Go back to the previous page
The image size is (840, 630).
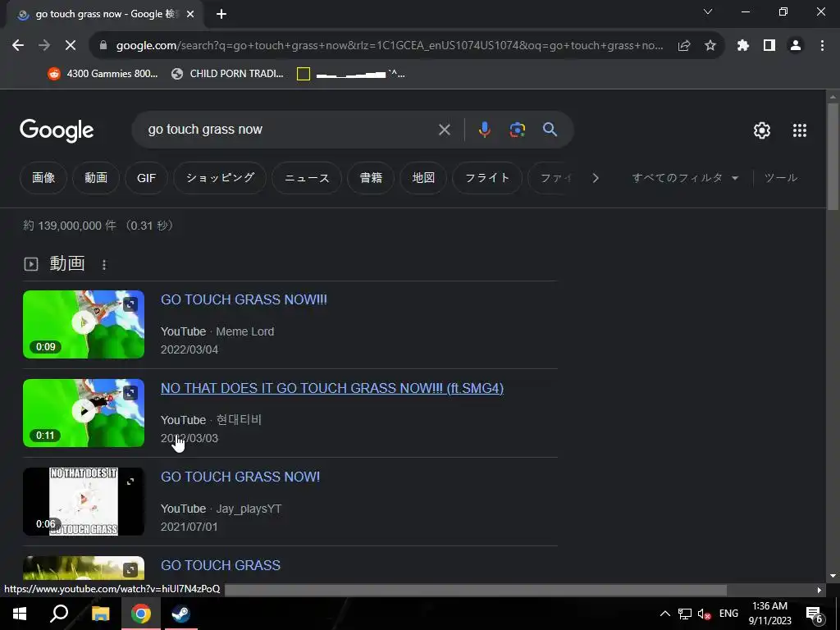(18, 46)
